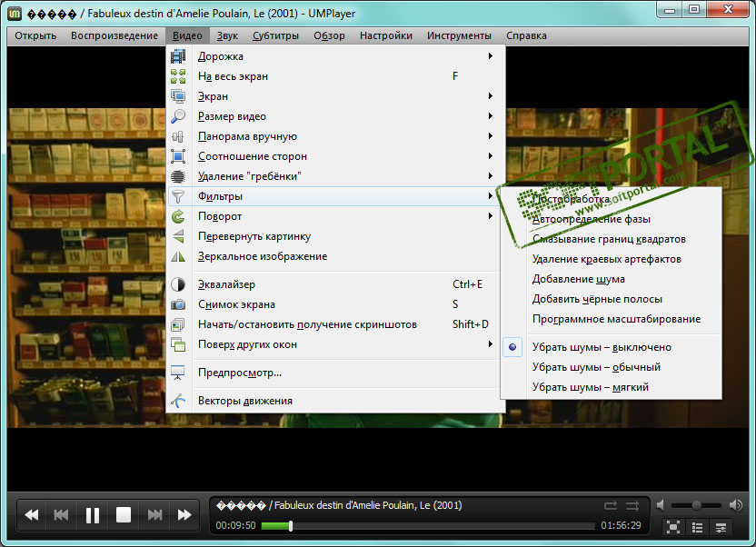This screenshot has width=756, height=547.
Task: Open the Инструменты menu
Action: (459, 35)
